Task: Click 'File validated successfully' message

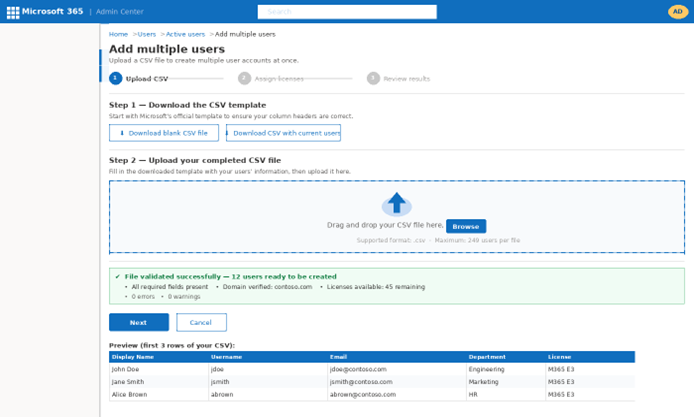Action: coord(230,277)
